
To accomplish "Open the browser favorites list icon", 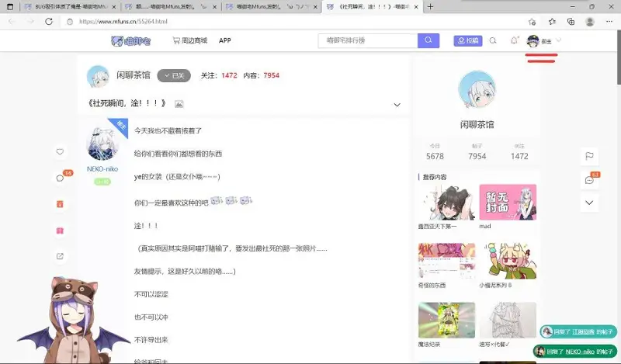I will point(552,22).
